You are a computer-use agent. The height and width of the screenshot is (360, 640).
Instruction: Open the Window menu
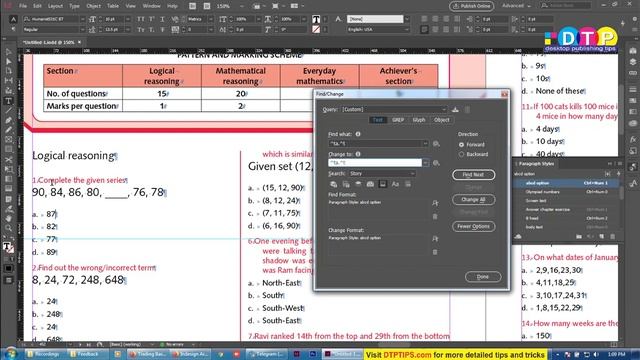click(x=151, y=6)
